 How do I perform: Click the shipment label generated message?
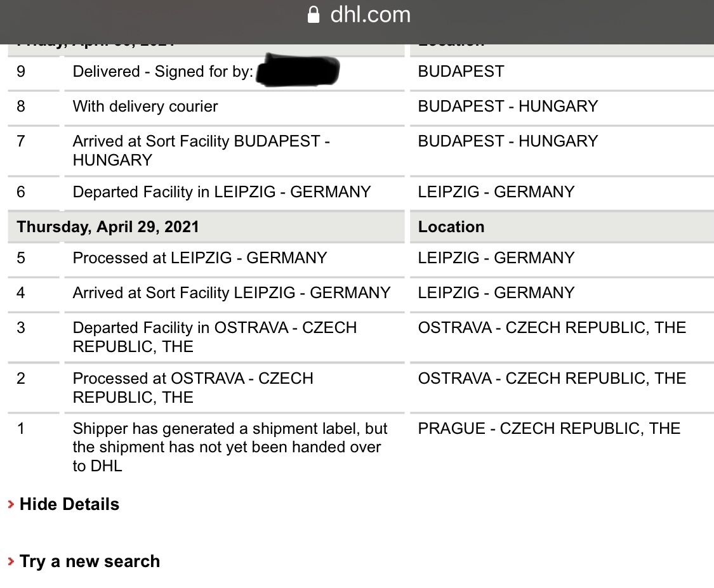[x=230, y=447]
